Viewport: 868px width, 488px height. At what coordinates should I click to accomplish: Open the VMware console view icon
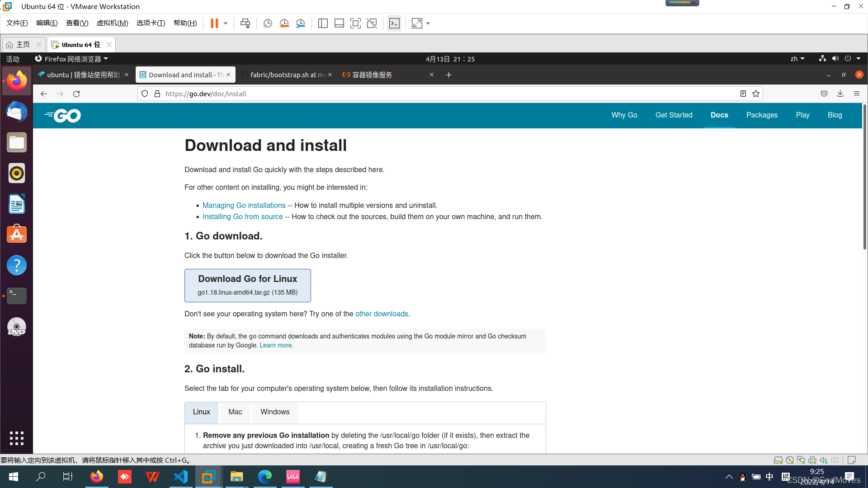point(394,23)
